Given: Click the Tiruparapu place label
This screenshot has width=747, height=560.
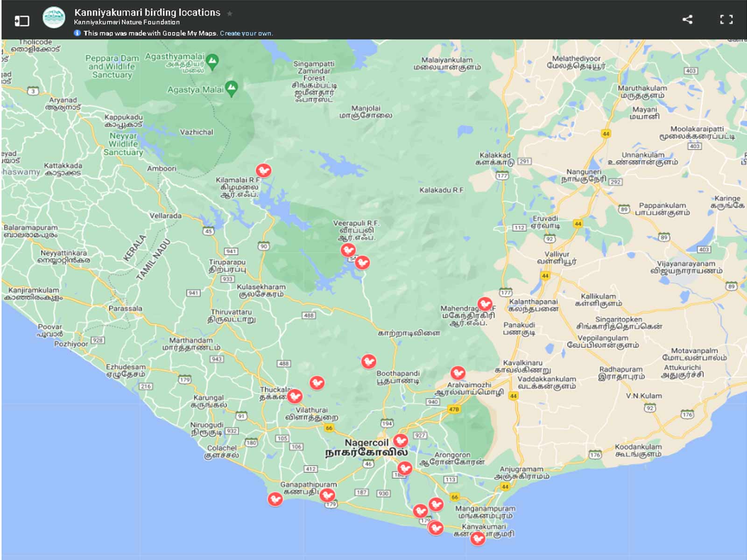Looking at the screenshot, I should (227, 266).
